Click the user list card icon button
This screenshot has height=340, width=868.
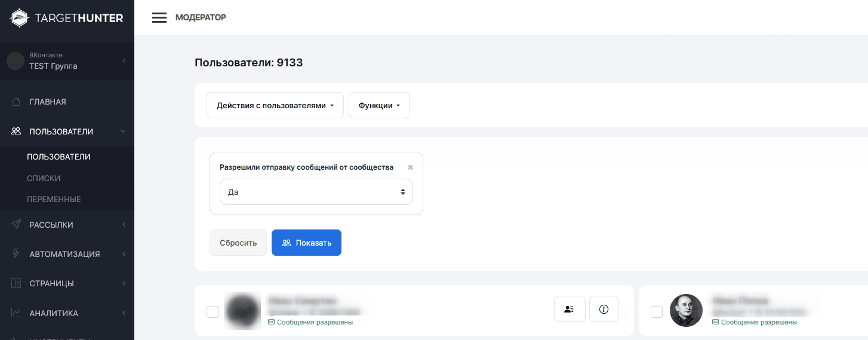570,309
